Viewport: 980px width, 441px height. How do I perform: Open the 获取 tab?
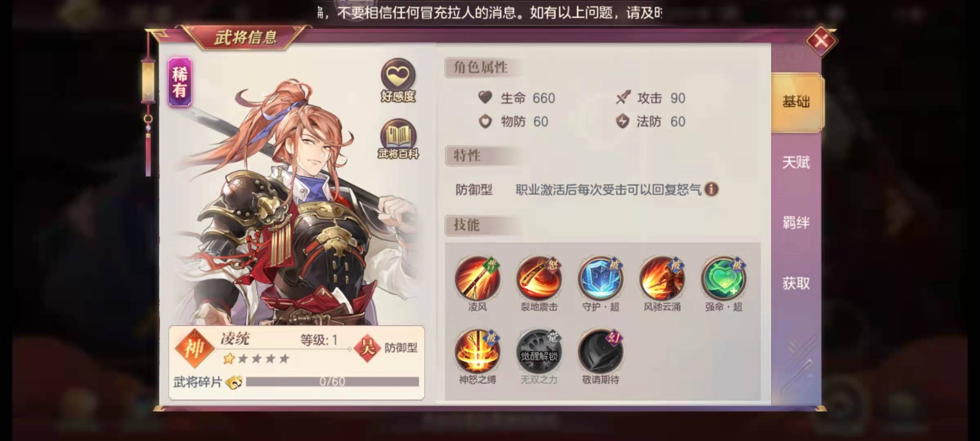pyautogui.click(x=796, y=283)
